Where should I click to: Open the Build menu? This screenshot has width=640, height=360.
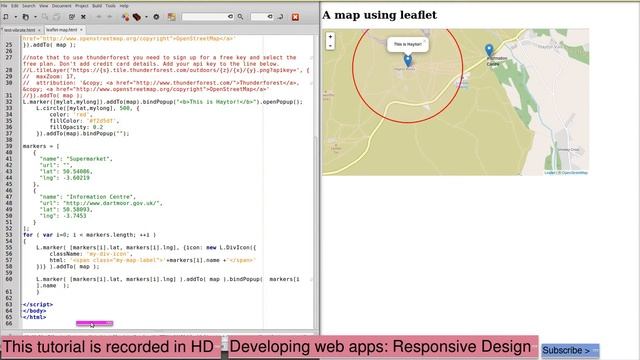tap(97, 6)
